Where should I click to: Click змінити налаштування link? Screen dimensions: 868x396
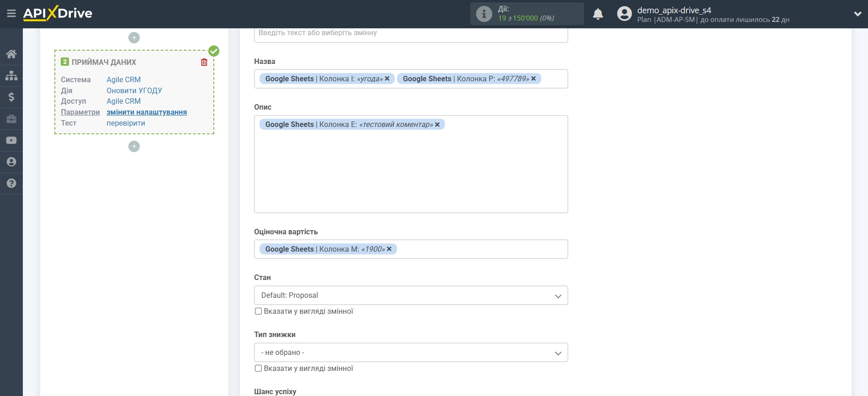[147, 112]
